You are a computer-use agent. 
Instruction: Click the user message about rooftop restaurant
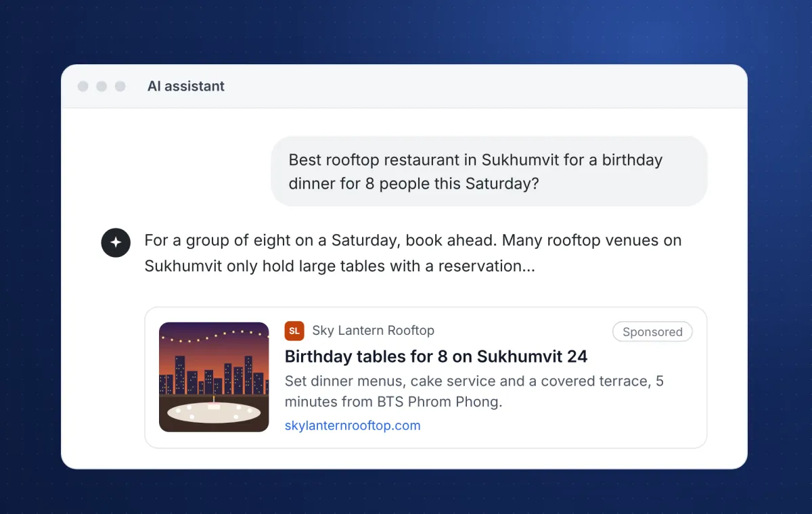click(489, 171)
